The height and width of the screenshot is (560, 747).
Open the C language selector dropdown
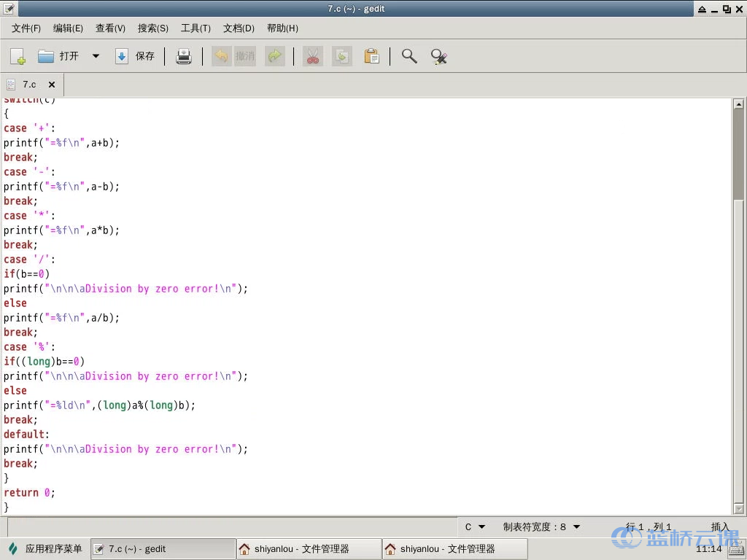tap(475, 526)
